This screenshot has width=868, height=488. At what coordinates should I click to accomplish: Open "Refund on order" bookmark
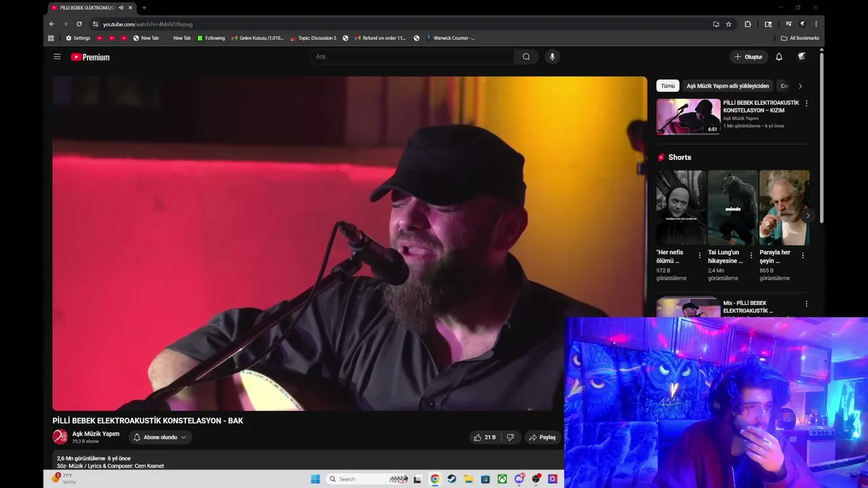[x=380, y=38]
